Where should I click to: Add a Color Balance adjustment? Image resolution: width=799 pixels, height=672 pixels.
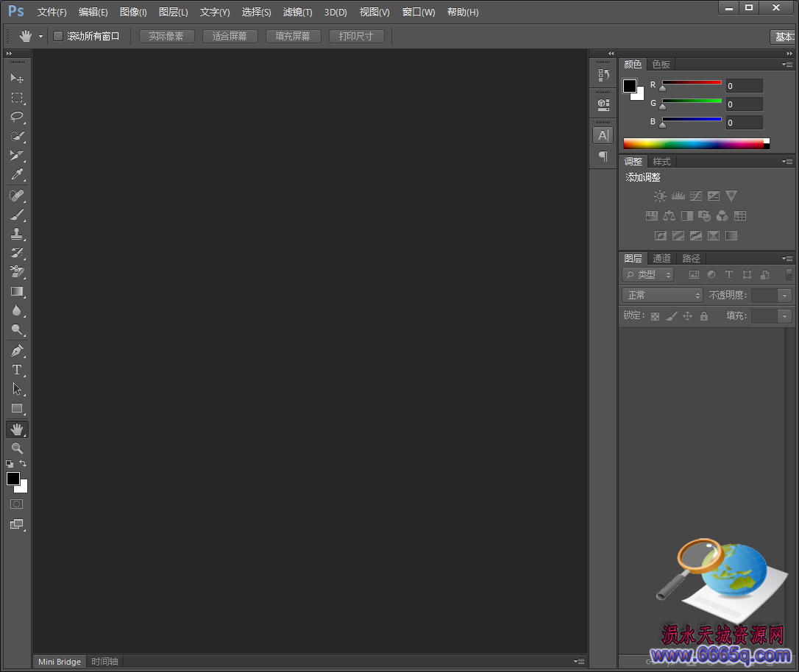click(x=669, y=216)
